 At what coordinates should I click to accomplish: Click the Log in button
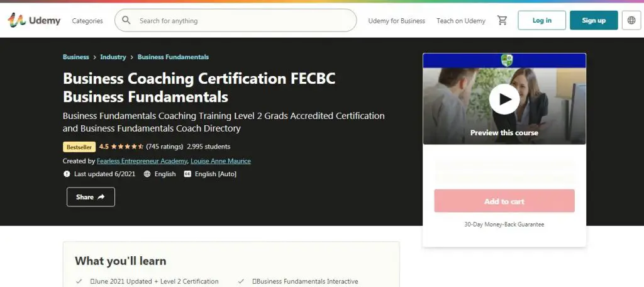tap(541, 21)
